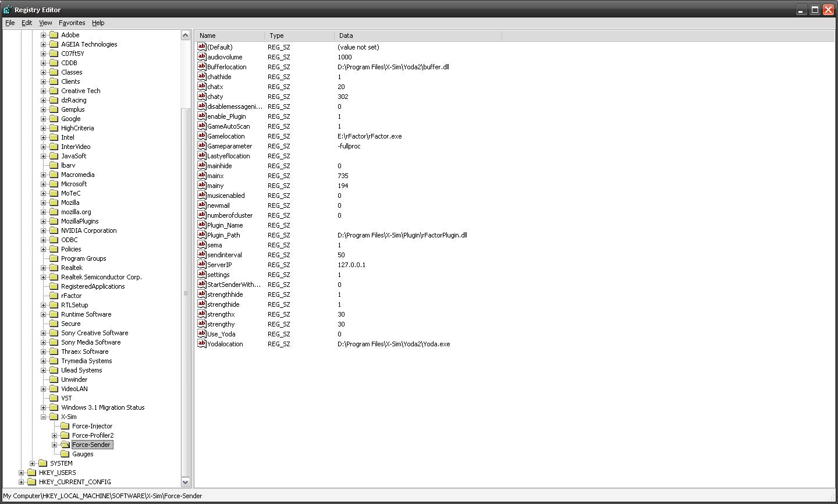Expand the HKEY_USERS hive

pyautogui.click(x=21, y=473)
